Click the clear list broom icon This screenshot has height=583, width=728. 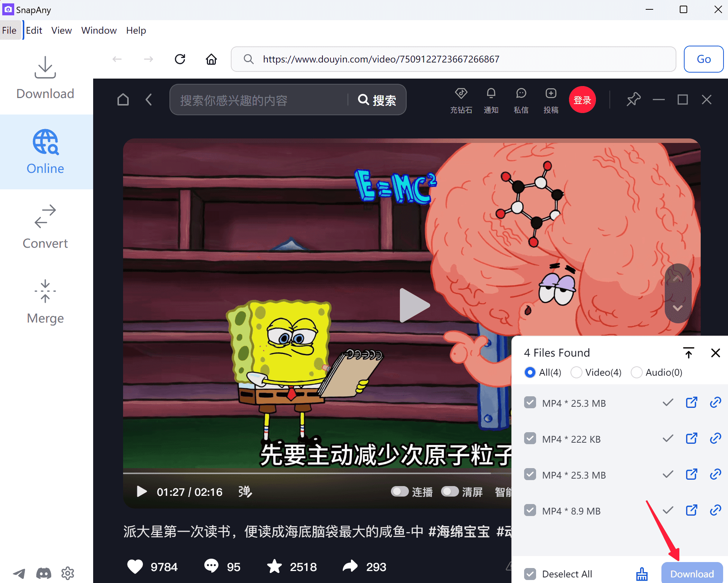(x=642, y=574)
